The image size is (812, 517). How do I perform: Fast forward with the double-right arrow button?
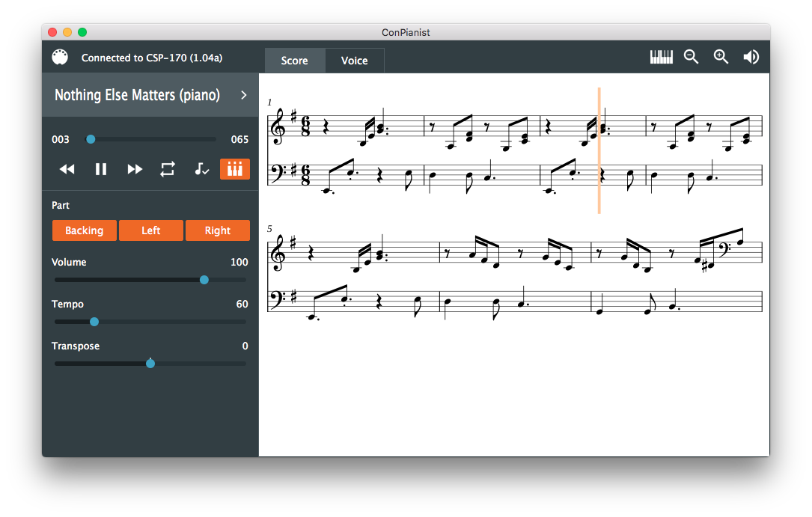click(x=135, y=169)
